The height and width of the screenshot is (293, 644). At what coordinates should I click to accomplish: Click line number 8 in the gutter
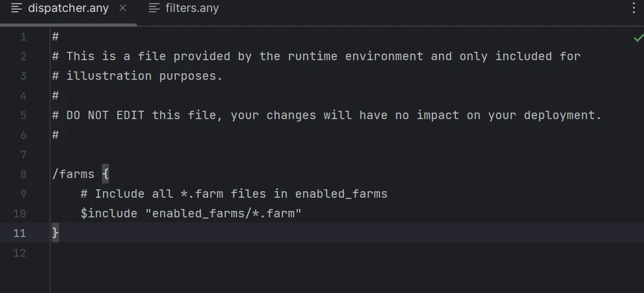23,174
